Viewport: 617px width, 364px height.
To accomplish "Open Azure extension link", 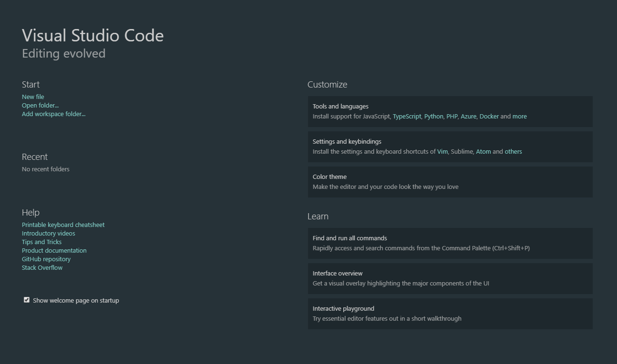I will [468, 116].
